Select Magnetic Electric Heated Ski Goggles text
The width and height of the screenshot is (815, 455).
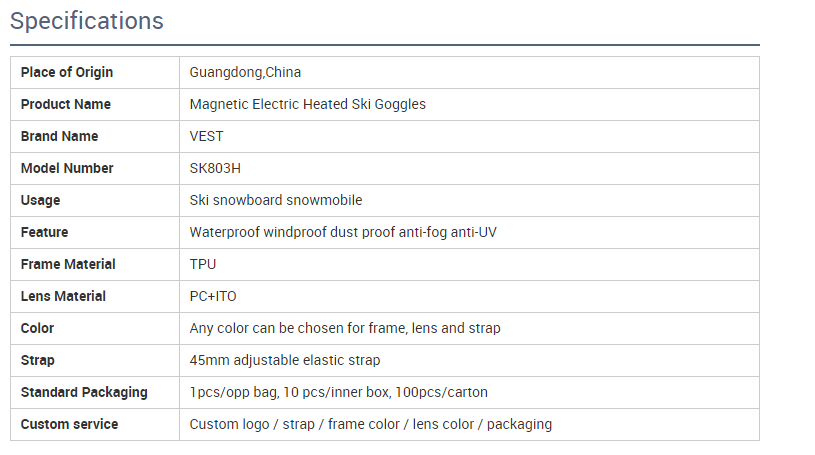point(307,104)
